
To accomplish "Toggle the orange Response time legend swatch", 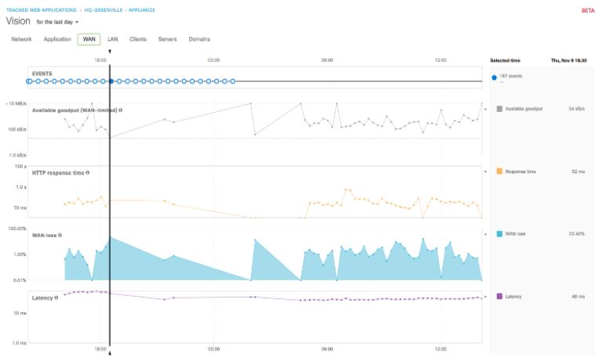I will [x=499, y=171].
